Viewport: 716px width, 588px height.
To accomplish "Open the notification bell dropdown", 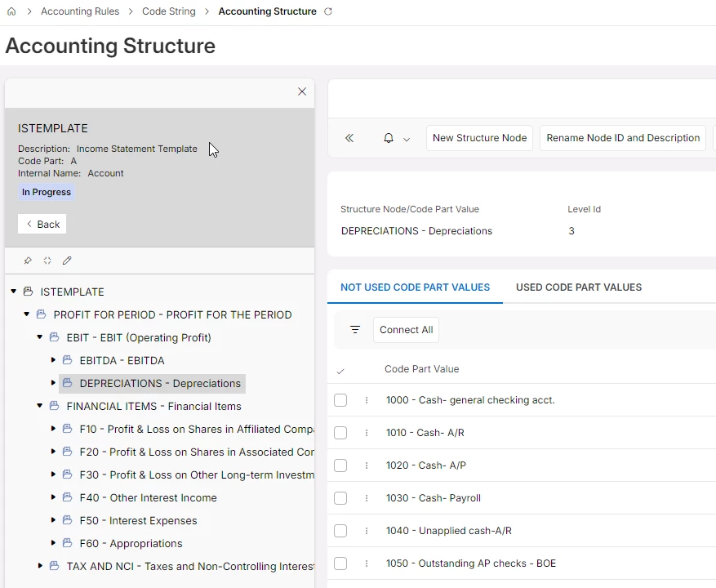I will 396,138.
